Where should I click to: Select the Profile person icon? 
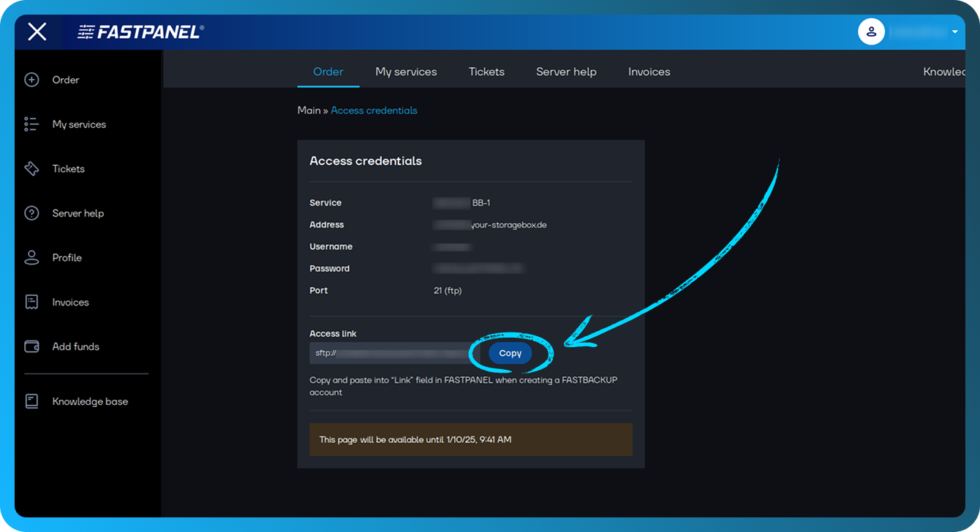tap(31, 257)
